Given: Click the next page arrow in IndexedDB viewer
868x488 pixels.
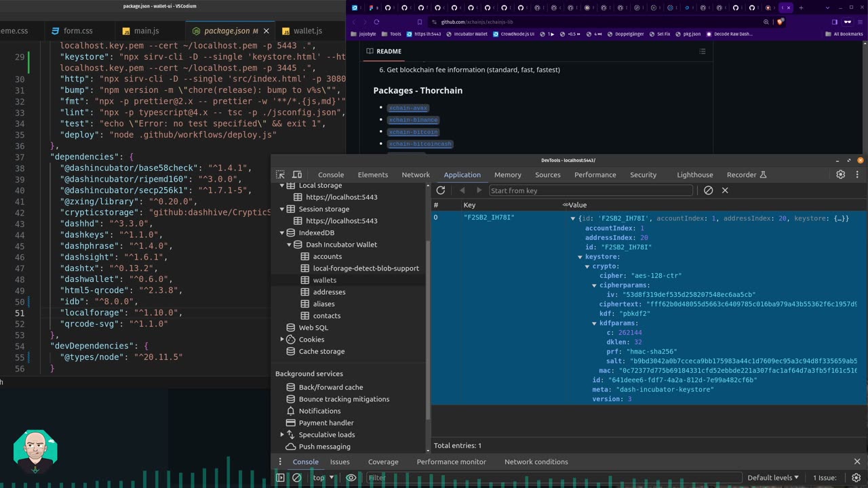Looking at the screenshot, I should [x=479, y=190].
